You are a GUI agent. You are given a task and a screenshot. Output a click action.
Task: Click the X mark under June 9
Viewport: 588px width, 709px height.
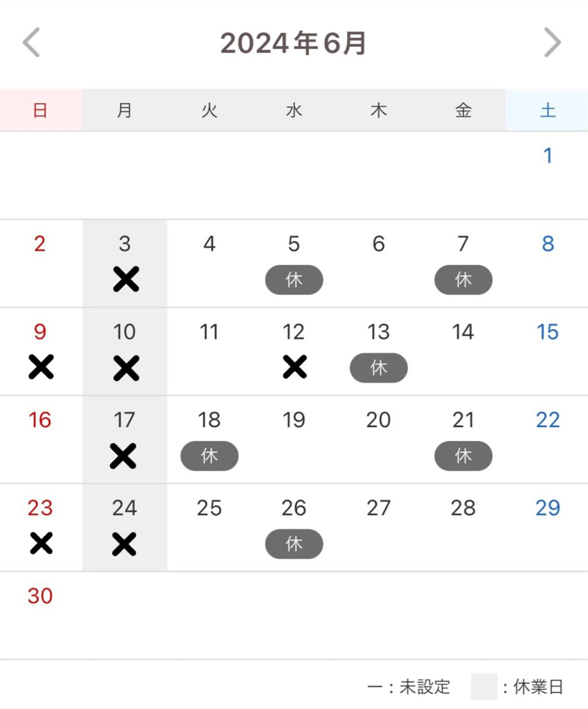[x=41, y=367]
